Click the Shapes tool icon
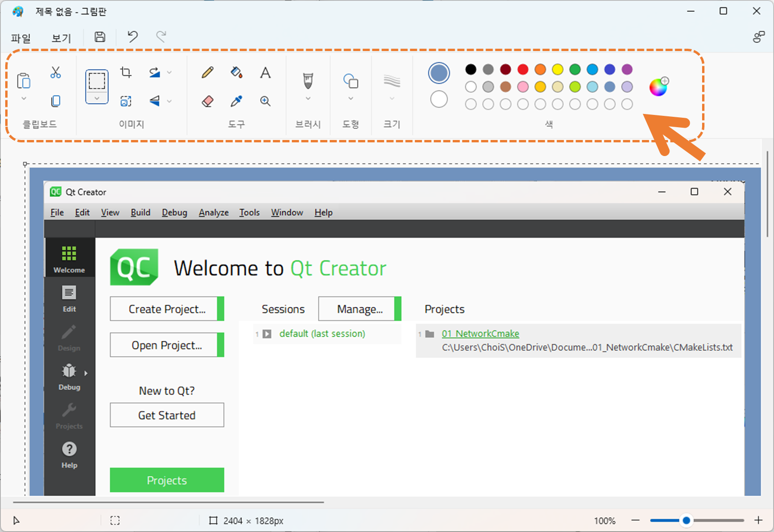This screenshot has height=532, width=774. tap(351, 81)
